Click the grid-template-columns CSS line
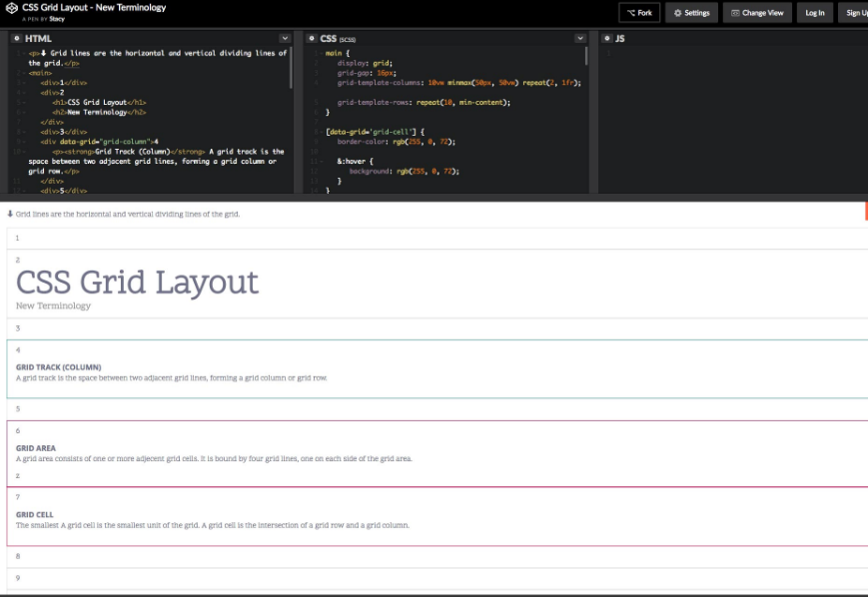 (x=458, y=83)
